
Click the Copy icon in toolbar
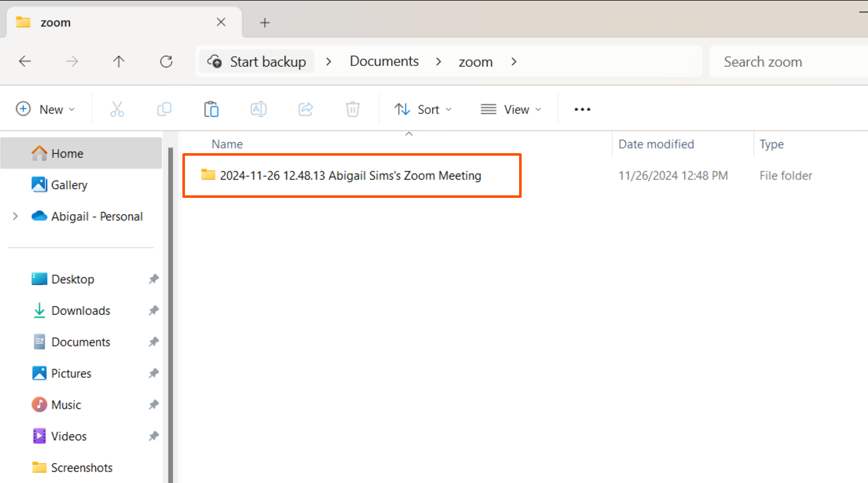tap(164, 110)
